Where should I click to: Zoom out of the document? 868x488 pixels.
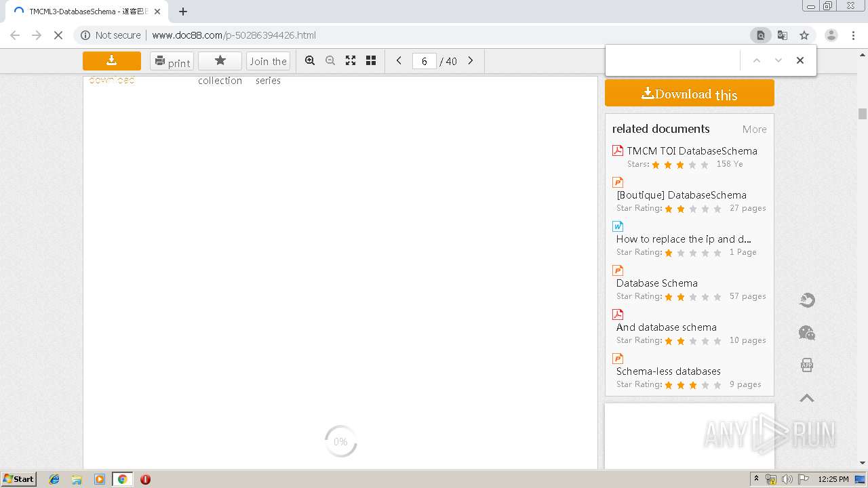(330, 61)
